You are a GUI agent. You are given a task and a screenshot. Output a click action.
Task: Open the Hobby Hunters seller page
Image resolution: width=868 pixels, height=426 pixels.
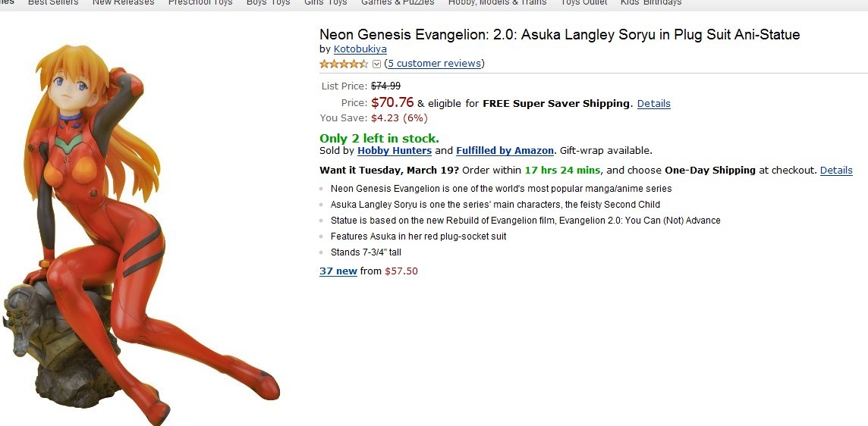tap(395, 151)
